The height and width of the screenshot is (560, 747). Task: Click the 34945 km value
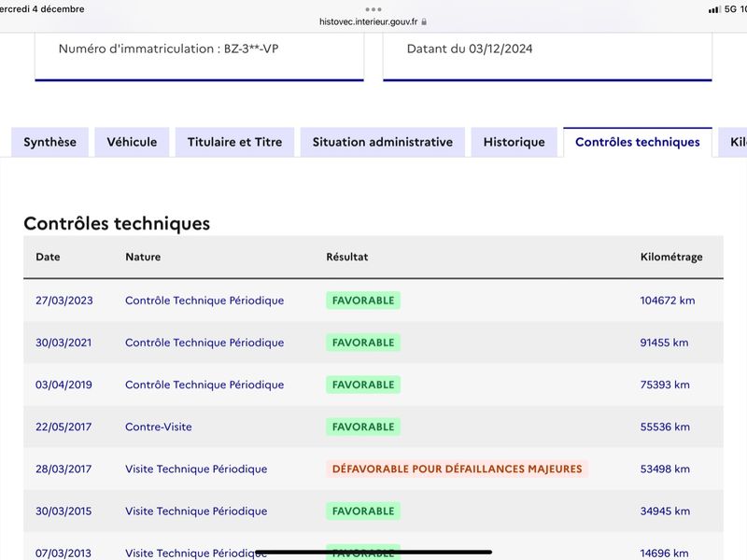coord(665,511)
